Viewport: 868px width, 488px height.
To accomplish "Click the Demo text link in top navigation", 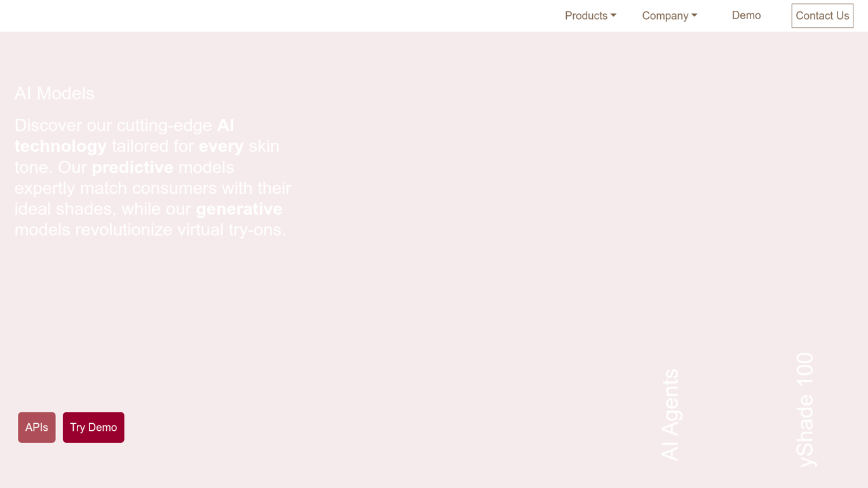I will (746, 15).
